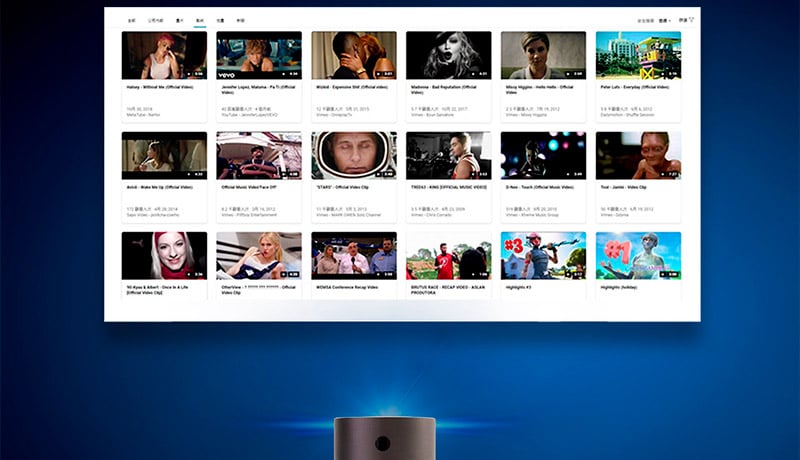Open the safe search dropdown in the header

click(x=664, y=21)
